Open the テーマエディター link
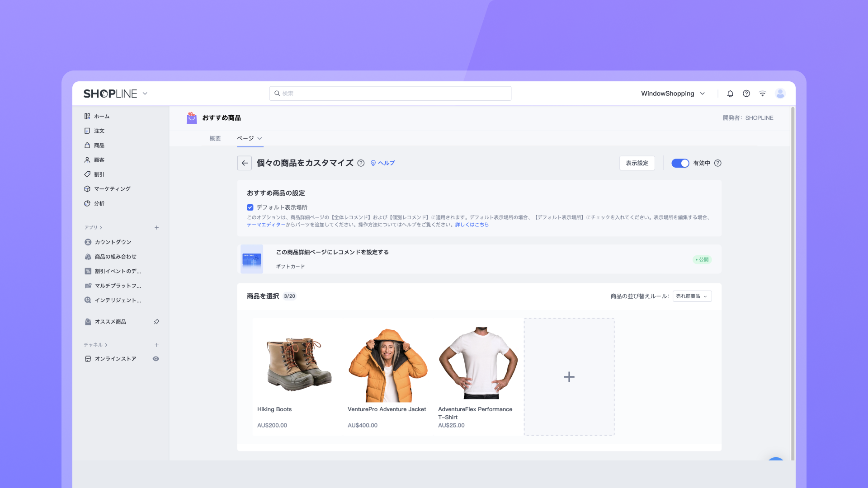Screen dimensions: 868x488 tap(266, 225)
